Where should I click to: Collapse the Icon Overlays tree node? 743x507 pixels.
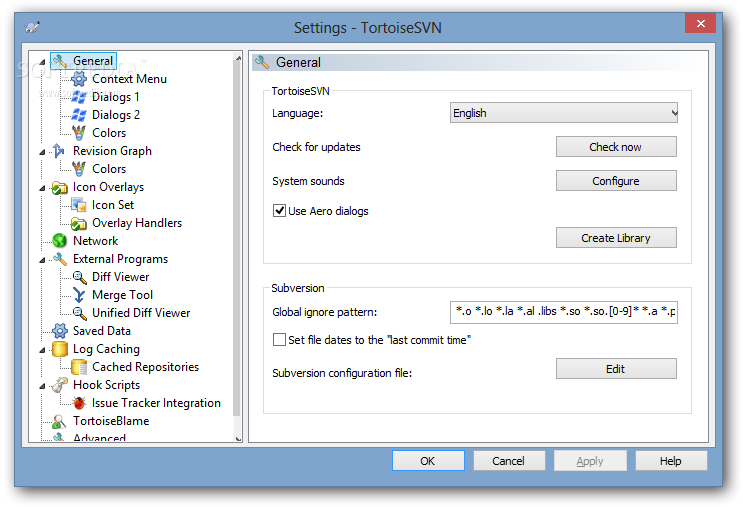point(43,188)
